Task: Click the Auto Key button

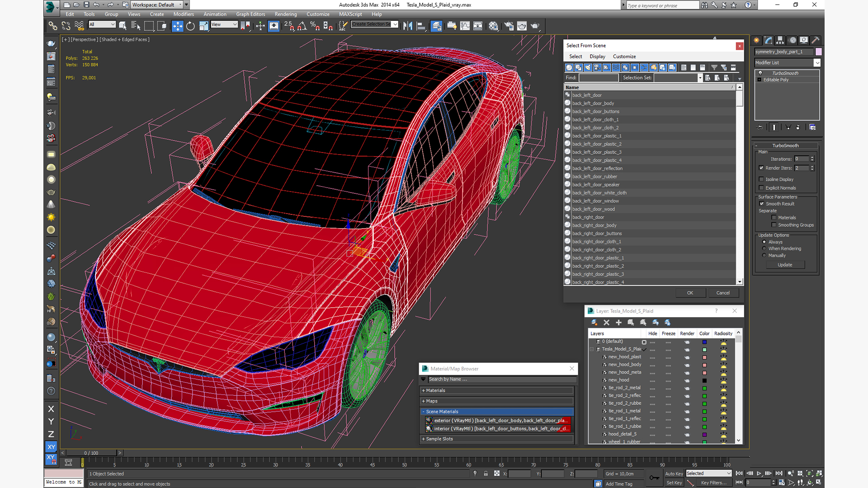Action: point(674,474)
